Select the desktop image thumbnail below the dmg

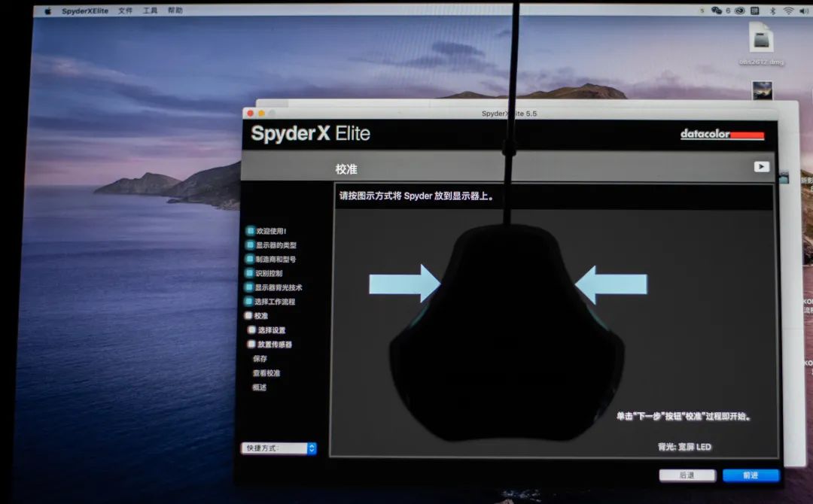pos(762,90)
